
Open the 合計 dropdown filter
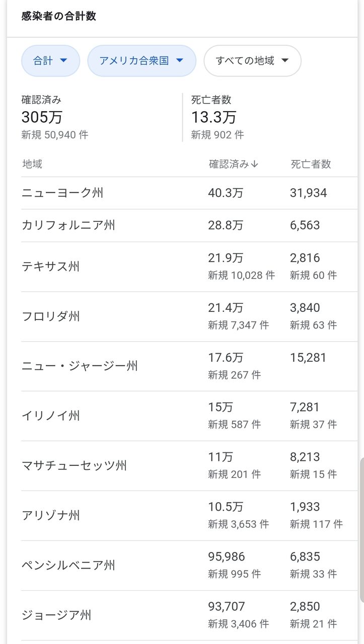50,61
